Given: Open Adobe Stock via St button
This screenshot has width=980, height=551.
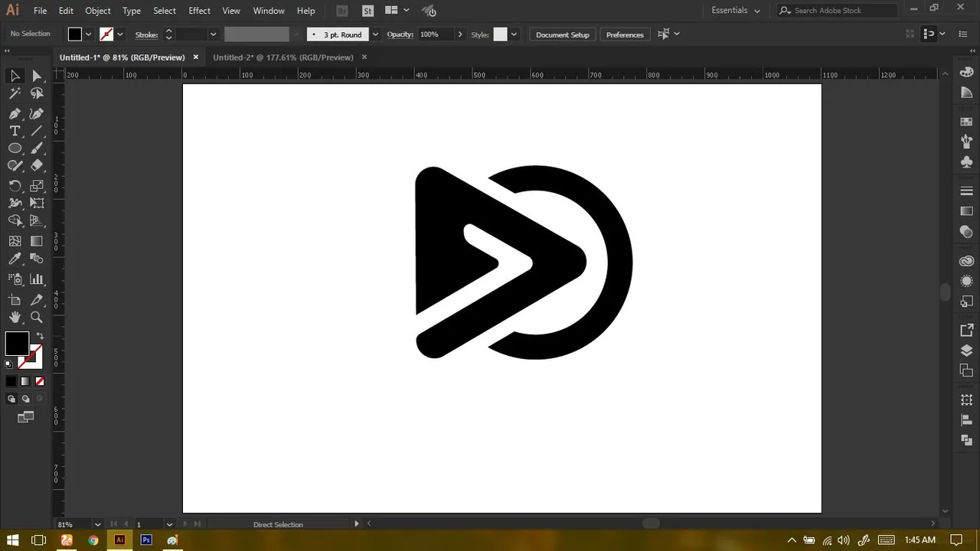Looking at the screenshot, I should tap(367, 11).
